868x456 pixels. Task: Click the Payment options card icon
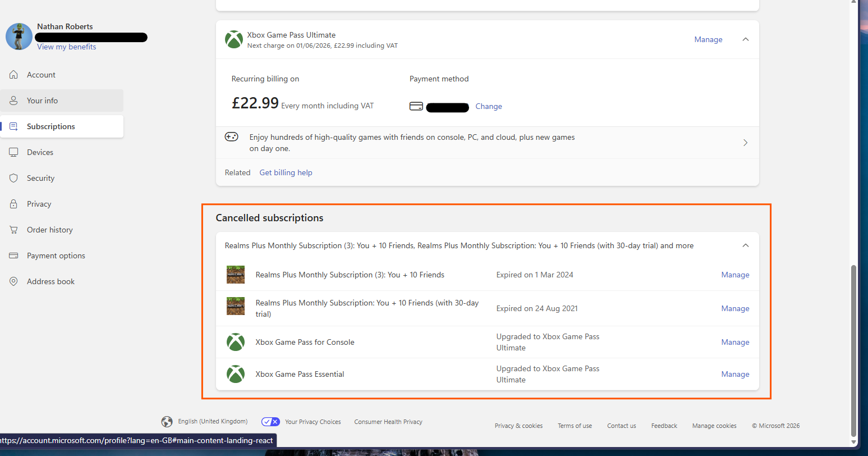coord(13,256)
